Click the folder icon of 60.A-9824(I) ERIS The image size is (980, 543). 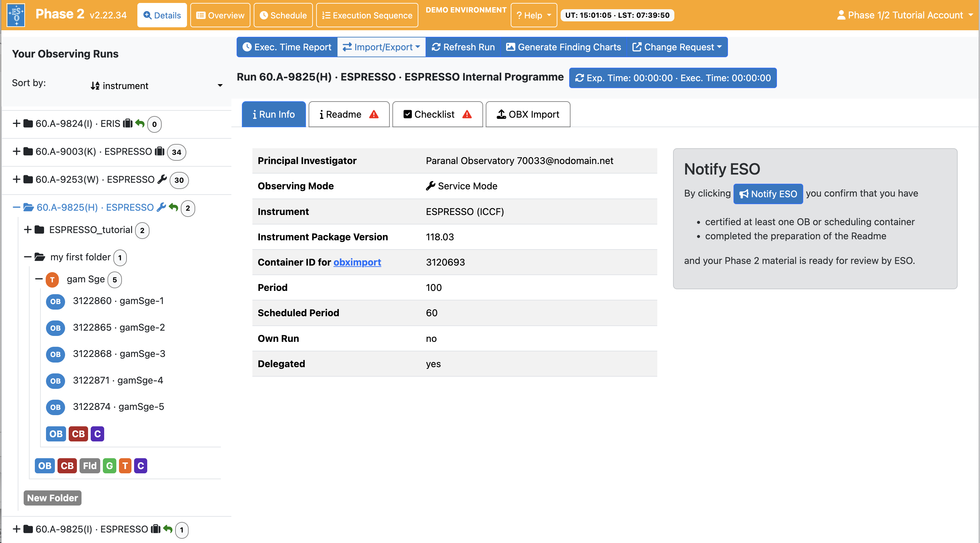(x=28, y=124)
